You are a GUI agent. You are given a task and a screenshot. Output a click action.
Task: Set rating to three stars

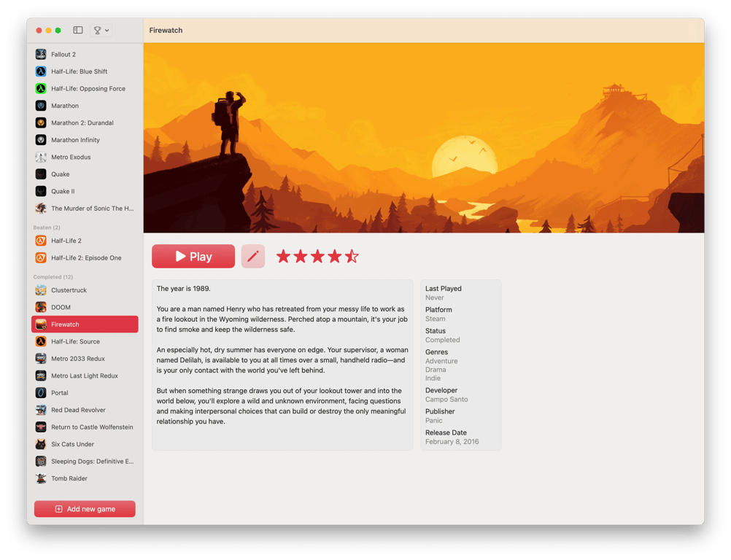[317, 256]
